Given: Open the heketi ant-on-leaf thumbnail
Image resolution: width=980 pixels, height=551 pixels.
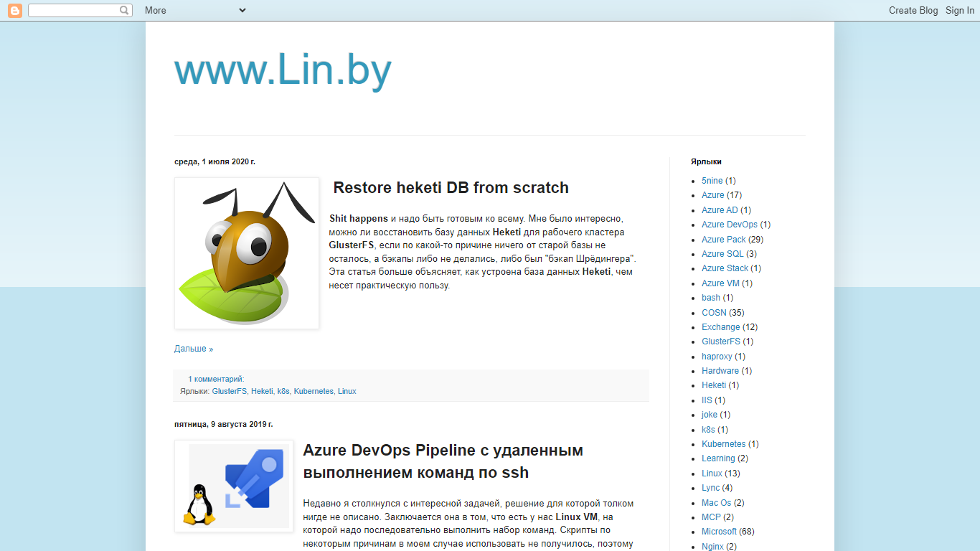Looking at the screenshot, I should click(247, 253).
